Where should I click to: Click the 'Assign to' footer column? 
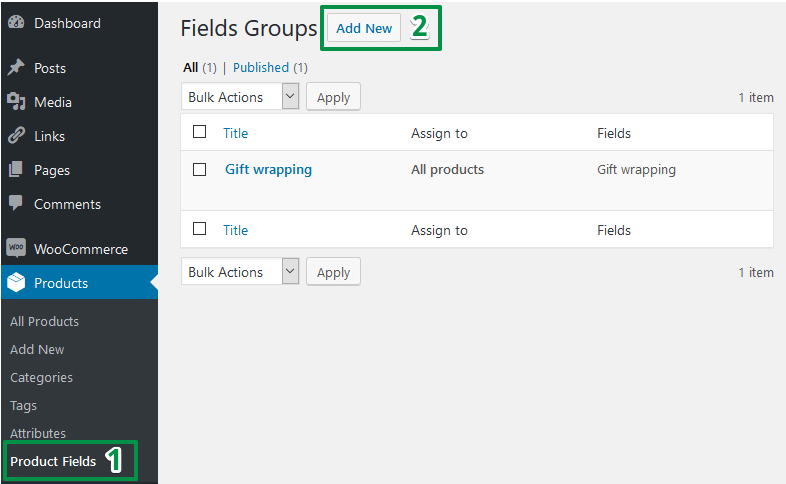[439, 230]
